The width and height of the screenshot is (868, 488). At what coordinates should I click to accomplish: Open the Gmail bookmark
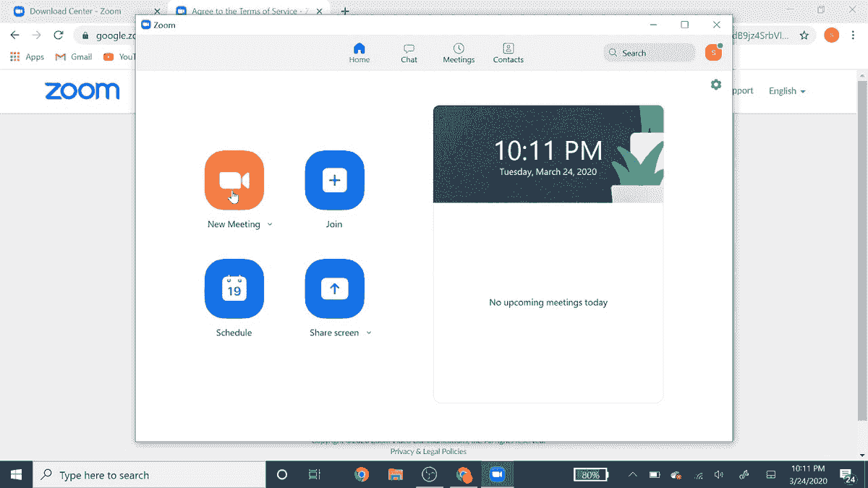click(x=74, y=57)
